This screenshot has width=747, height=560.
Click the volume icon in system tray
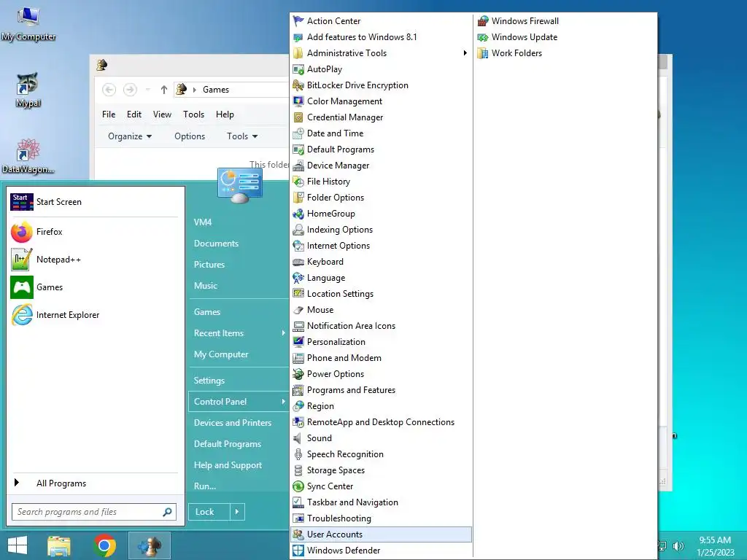pos(678,545)
